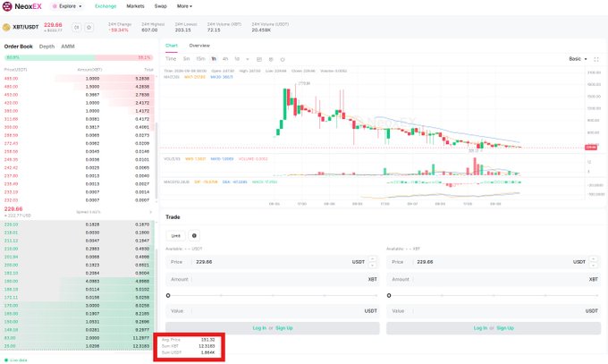Select the 25.00 buy order row

tap(79, 346)
